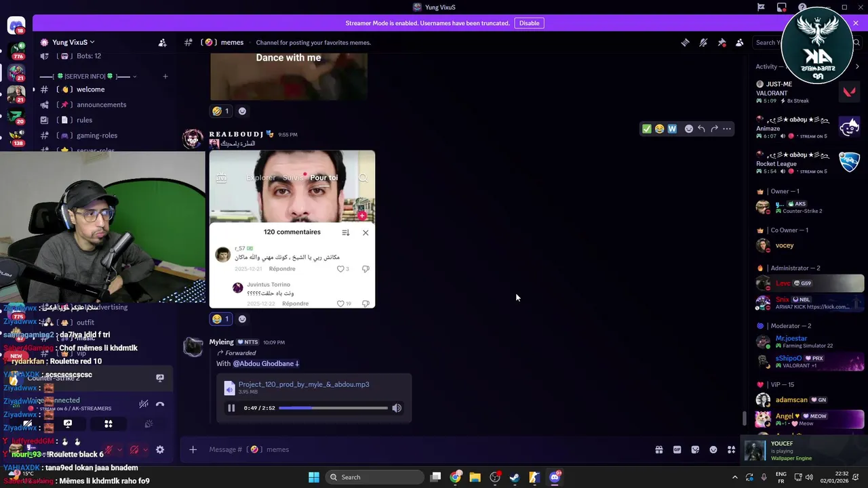Image resolution: width=868 pixels, height=488 pixels.
Task: Click the plus attachment button
Action: tap(193, 449)
